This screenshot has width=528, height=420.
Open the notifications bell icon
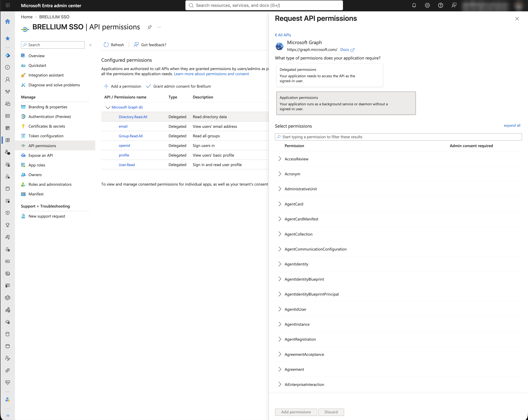click(414, 5)
